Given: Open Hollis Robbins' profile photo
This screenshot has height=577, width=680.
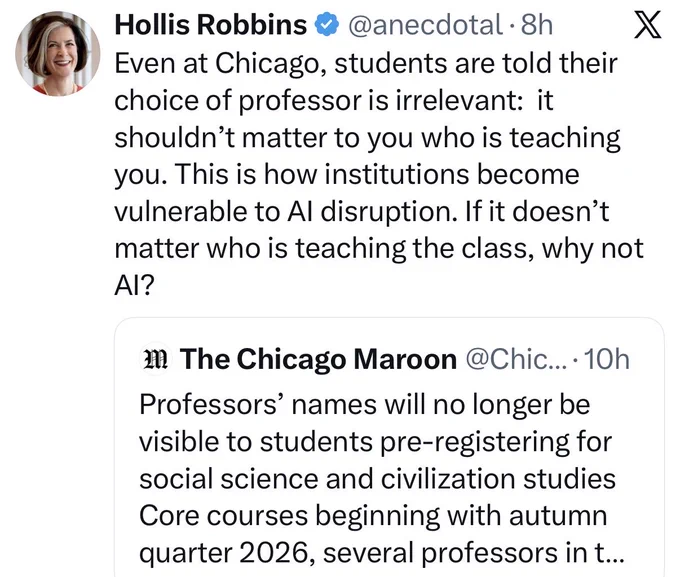Looking at the screenshot, I should 58,53.
